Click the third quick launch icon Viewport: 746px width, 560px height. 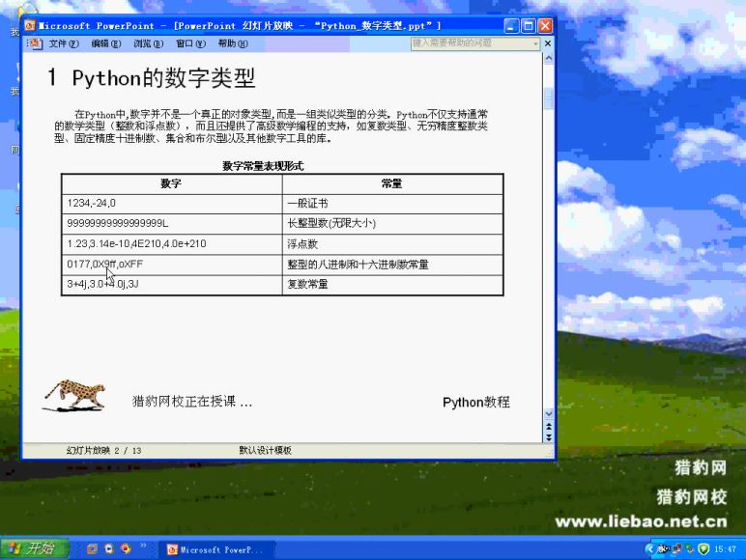[126, 549]
